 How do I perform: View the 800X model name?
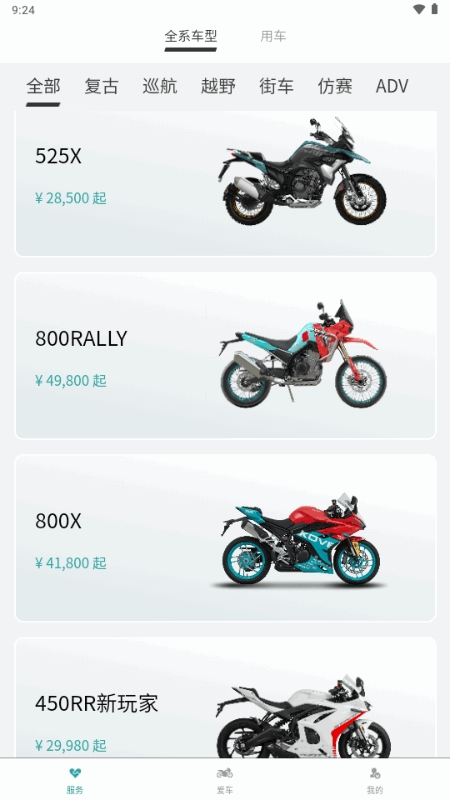click(58, 521)
